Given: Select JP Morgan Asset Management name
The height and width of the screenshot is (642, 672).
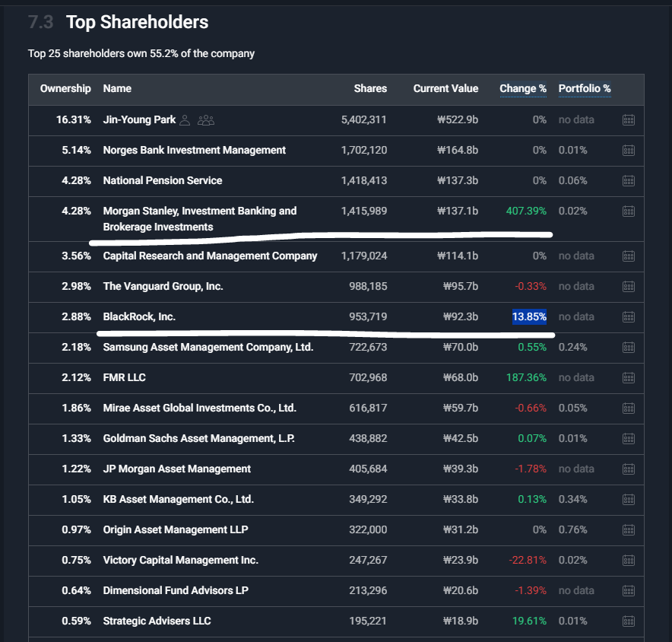Looking at the screenshot, I should click(176, 469).
